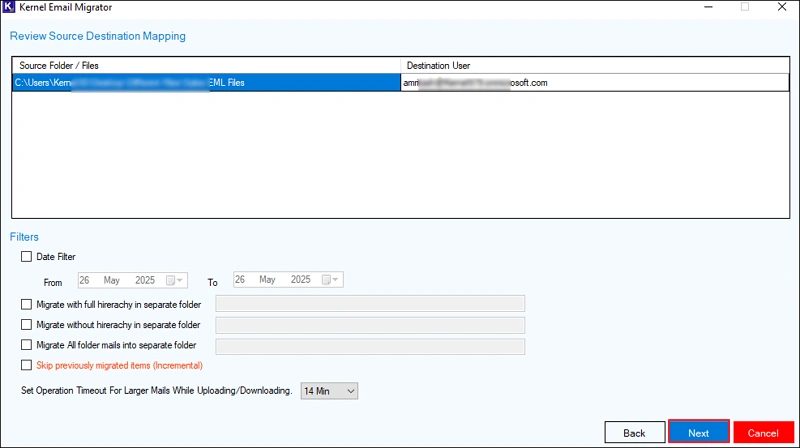
Task: Click the month May in the To date
Action: point(267,280)
